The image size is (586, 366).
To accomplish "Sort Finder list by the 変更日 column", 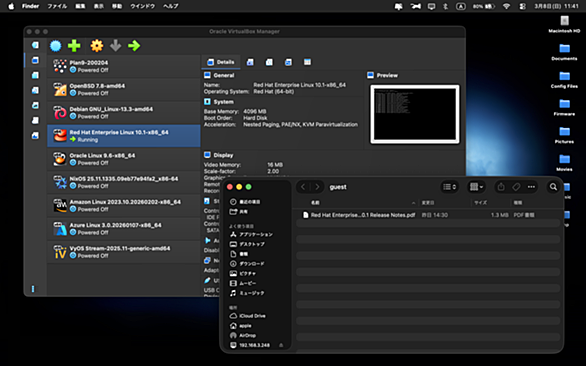I will [428, 203].
